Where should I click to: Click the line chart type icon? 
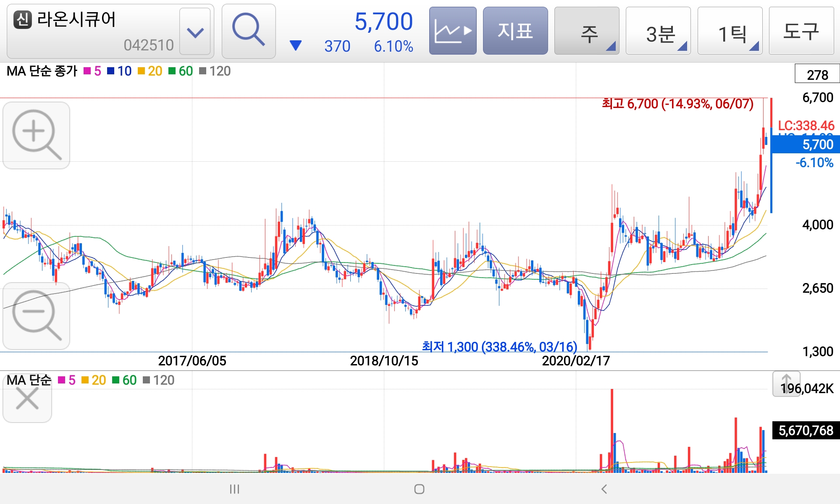453,31
